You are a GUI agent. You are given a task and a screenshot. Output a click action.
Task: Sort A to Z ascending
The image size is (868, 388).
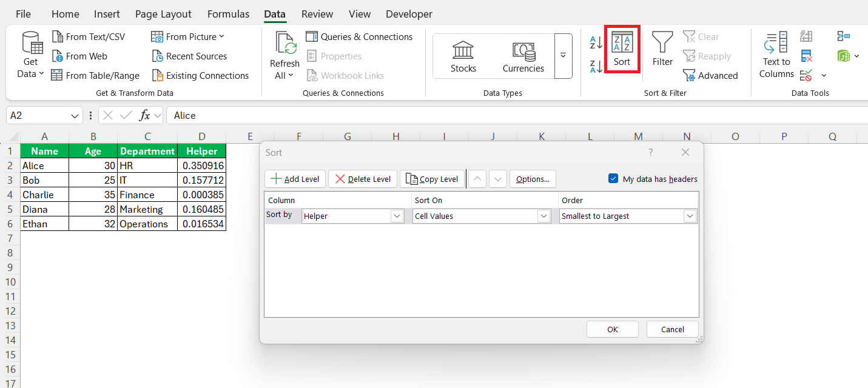(596, 43)
